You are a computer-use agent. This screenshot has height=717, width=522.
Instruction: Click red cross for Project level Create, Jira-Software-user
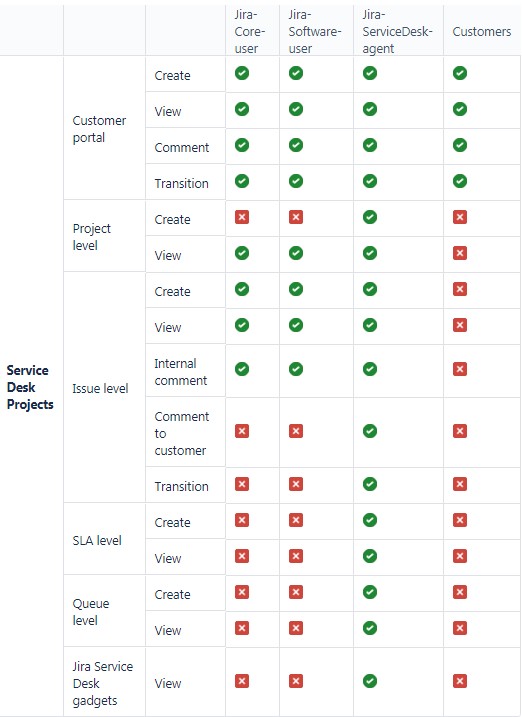point(296,217)
